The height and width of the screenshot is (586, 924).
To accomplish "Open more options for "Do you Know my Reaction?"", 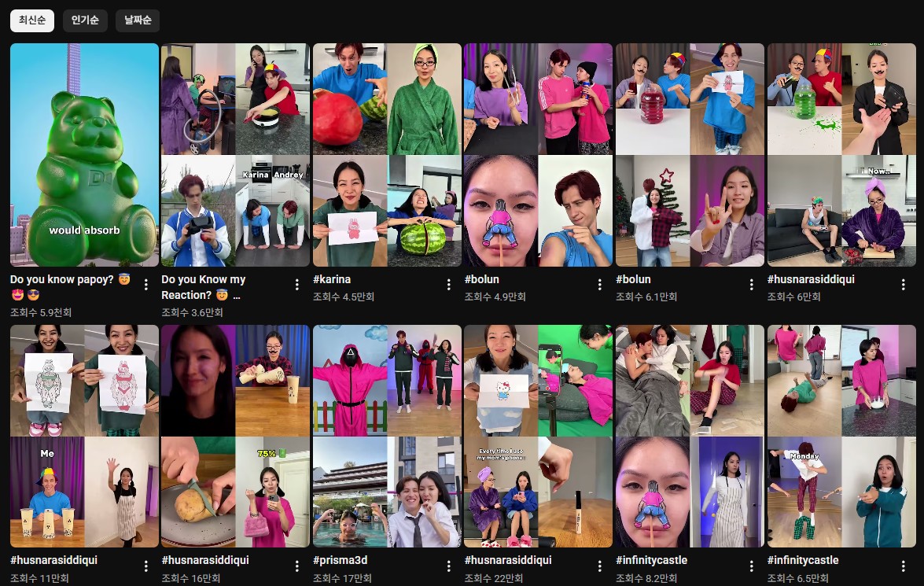I will 297,286.
